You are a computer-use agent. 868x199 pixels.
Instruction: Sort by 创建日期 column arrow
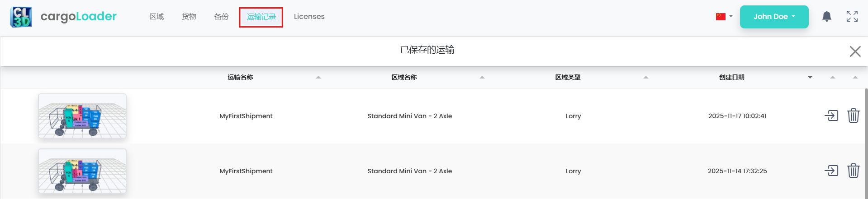(x=810, y=78)
